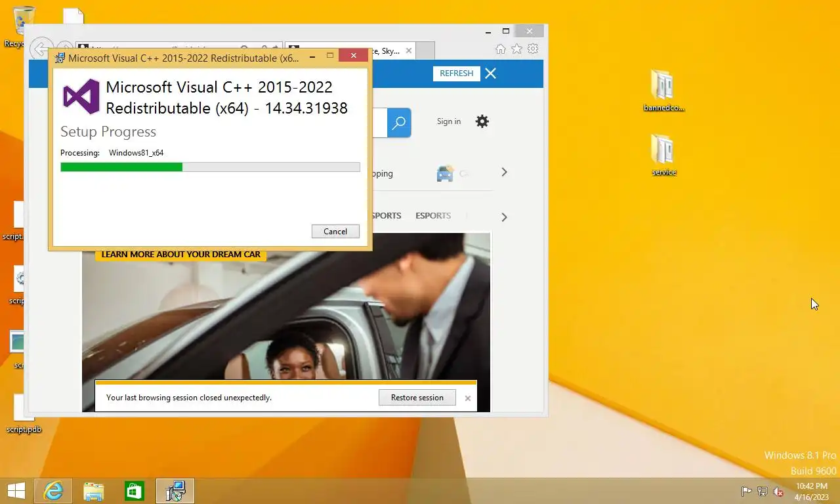Click Learn more about your dream car banner

pyautogui.click(x=180, y=255)
